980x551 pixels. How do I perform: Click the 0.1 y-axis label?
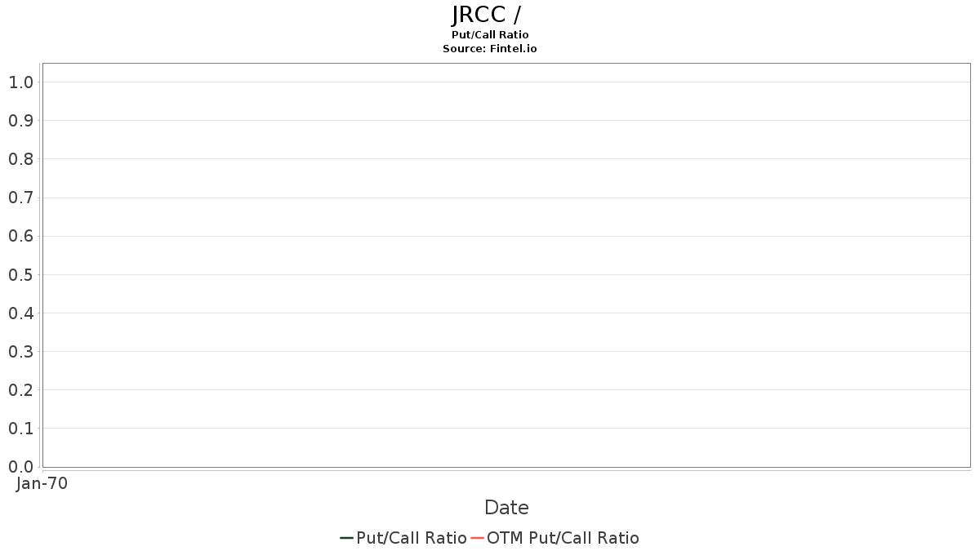click(x=20, y=428)
